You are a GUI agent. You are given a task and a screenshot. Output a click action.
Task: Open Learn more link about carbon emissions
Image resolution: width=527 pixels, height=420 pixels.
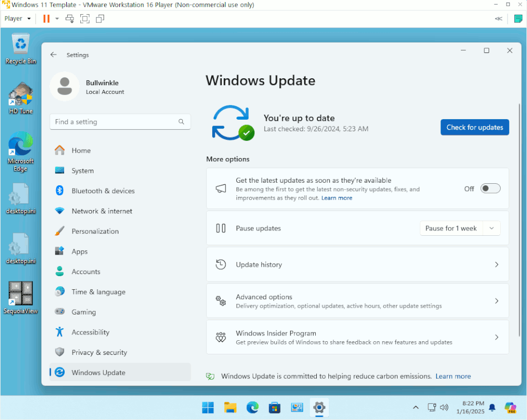click(x=453, y=376)
